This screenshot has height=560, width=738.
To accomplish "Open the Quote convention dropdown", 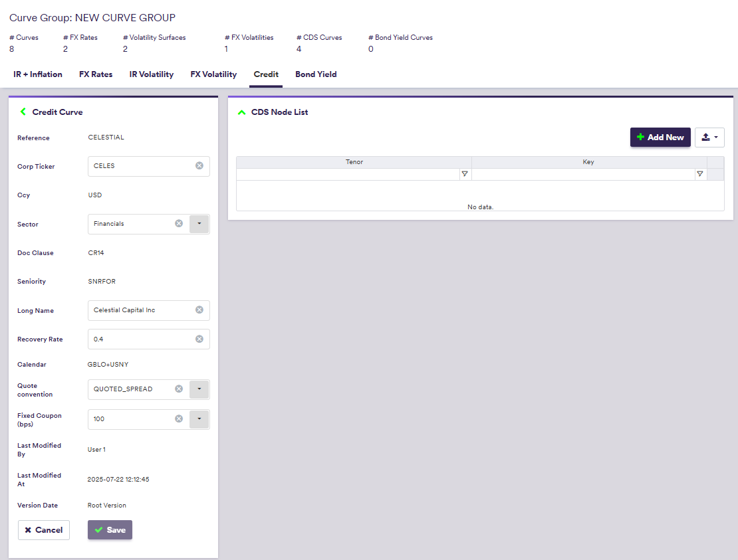I will point(199,389).
